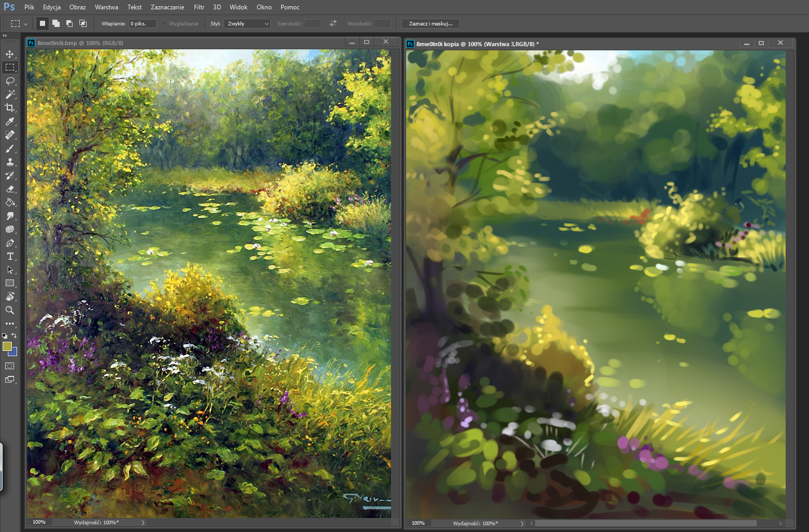The width and height of the screenshot is (809, 532).
Task: Open the Obraz menu
Action: coord(77,7)
